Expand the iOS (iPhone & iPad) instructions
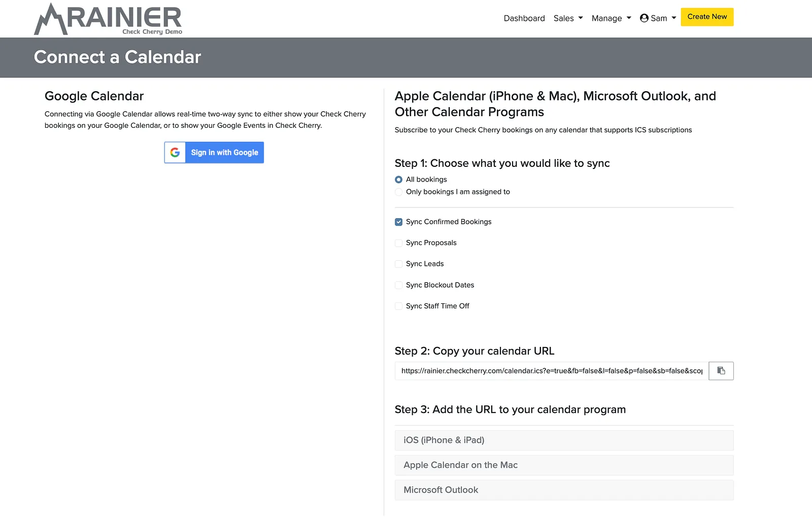 coord(564,440)
